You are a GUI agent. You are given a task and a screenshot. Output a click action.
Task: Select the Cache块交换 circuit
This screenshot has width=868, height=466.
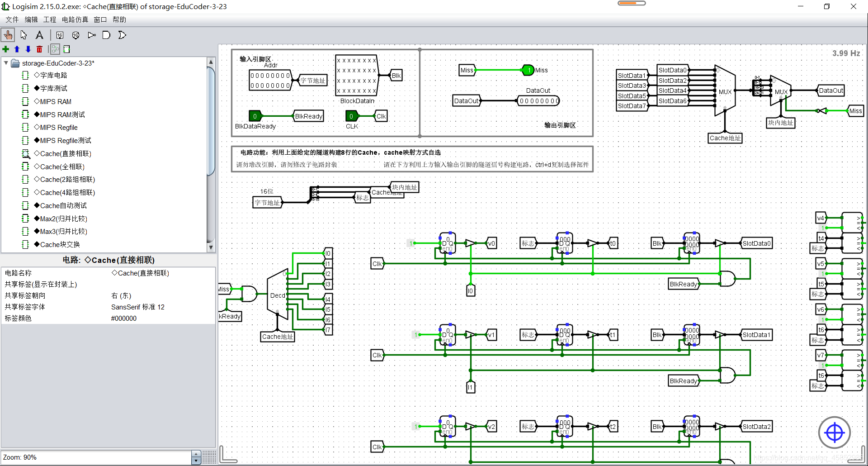pos(57,244)
